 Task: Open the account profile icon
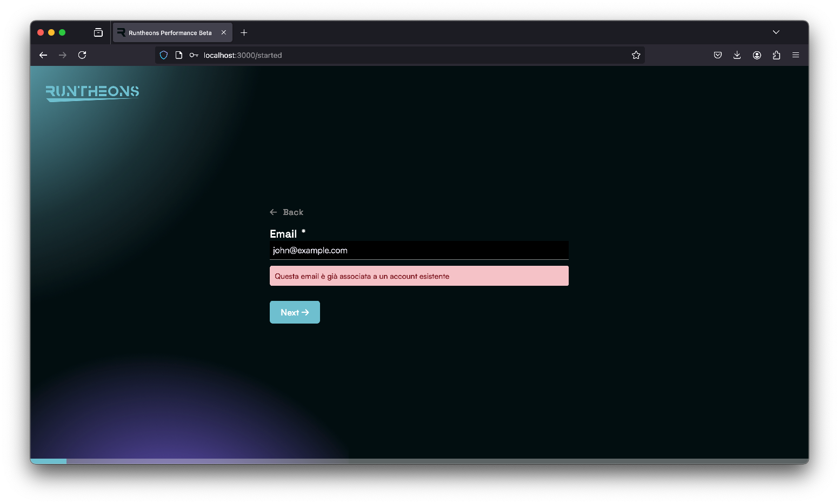(757, 55)
